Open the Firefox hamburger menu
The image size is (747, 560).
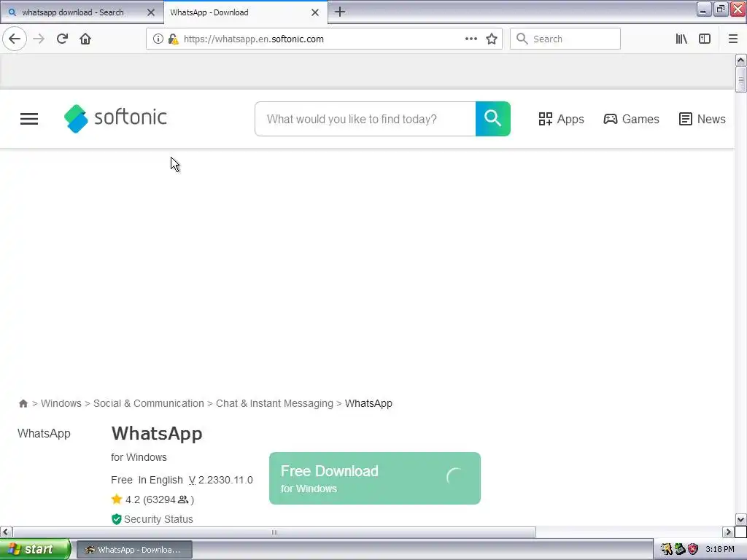732,39
